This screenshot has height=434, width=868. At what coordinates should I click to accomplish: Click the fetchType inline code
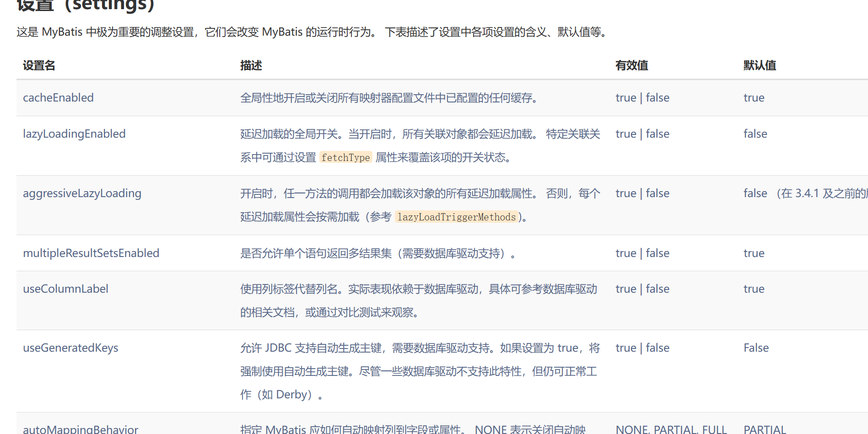[345, 157]
